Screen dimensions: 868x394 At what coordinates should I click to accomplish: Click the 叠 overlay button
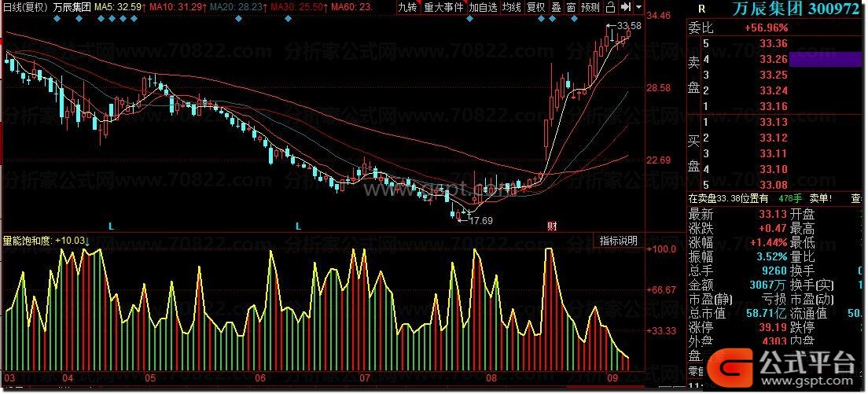point(557,7)
